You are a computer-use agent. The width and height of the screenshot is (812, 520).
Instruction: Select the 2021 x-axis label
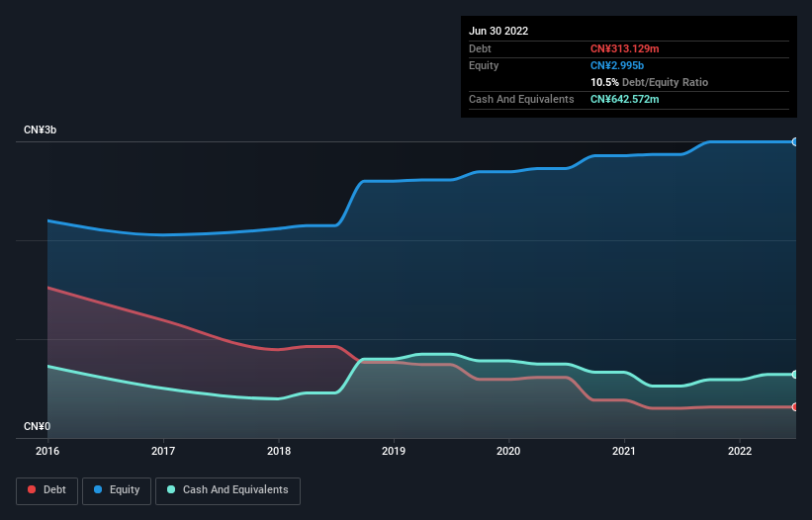point(624,451)
